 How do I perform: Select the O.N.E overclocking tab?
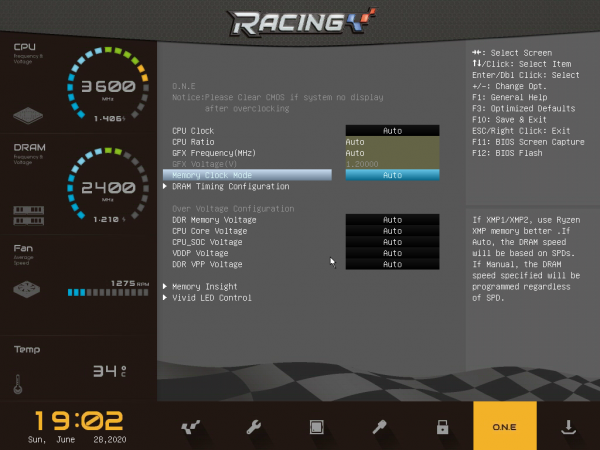click(x=505, y=426)
